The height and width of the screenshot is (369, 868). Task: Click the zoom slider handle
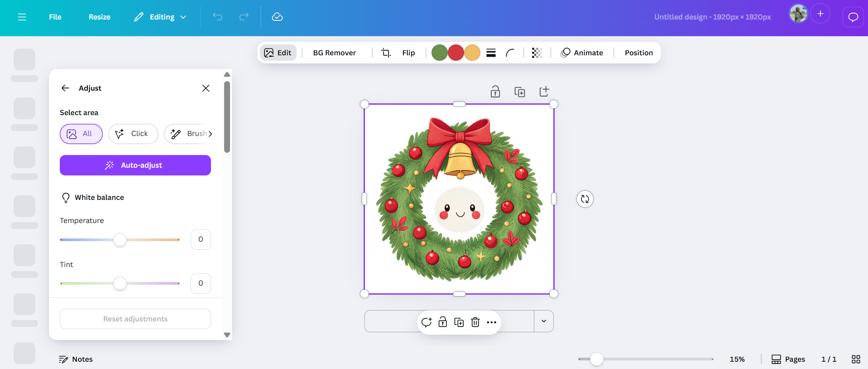pyautogui.click(x=597, y=359)
